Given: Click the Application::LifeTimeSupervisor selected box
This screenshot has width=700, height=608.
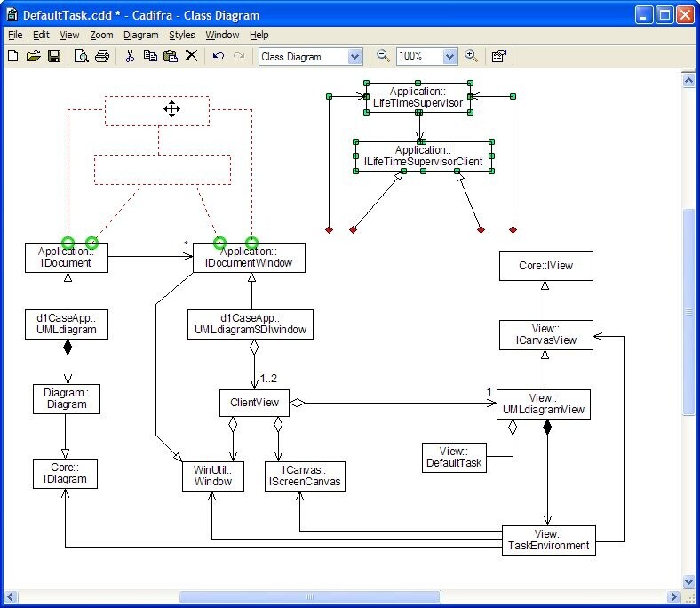Looking at the screenshot, I should coord(418,98).
